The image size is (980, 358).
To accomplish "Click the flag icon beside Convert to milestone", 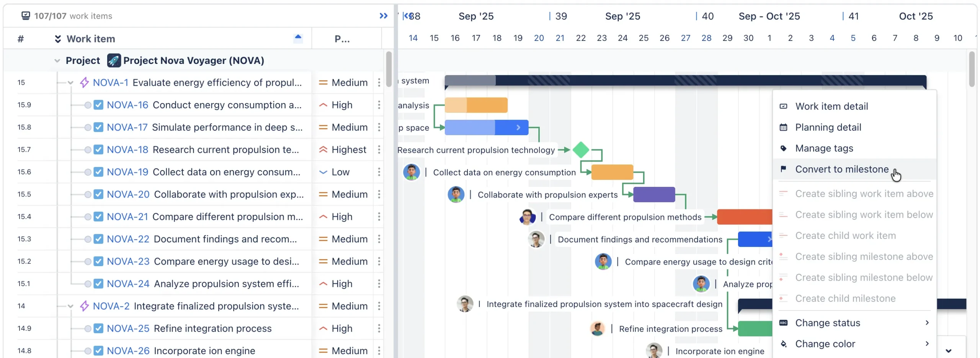I will pos(784,169).
